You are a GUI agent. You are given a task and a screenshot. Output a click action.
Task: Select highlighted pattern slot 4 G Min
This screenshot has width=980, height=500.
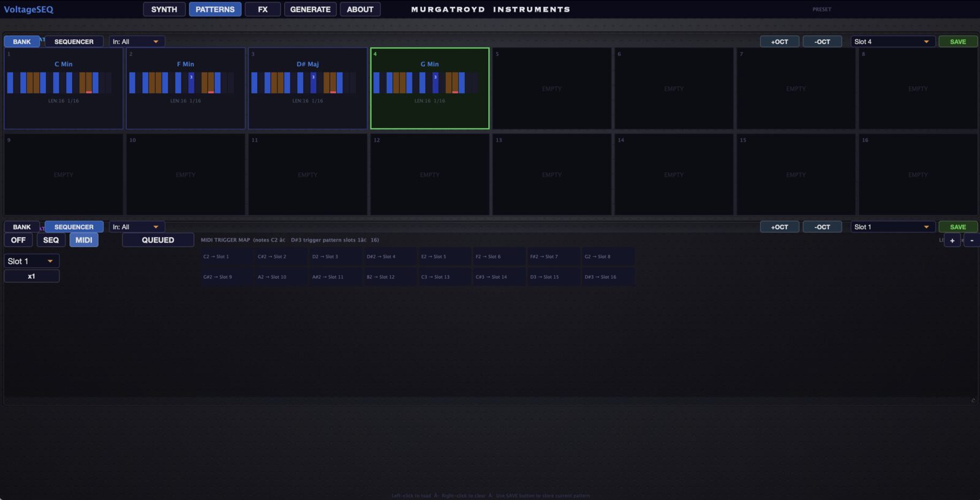click(x=430, y=88)
